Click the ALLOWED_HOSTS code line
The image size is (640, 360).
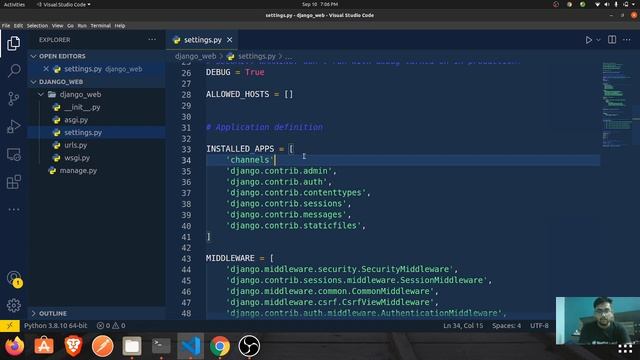249,94
